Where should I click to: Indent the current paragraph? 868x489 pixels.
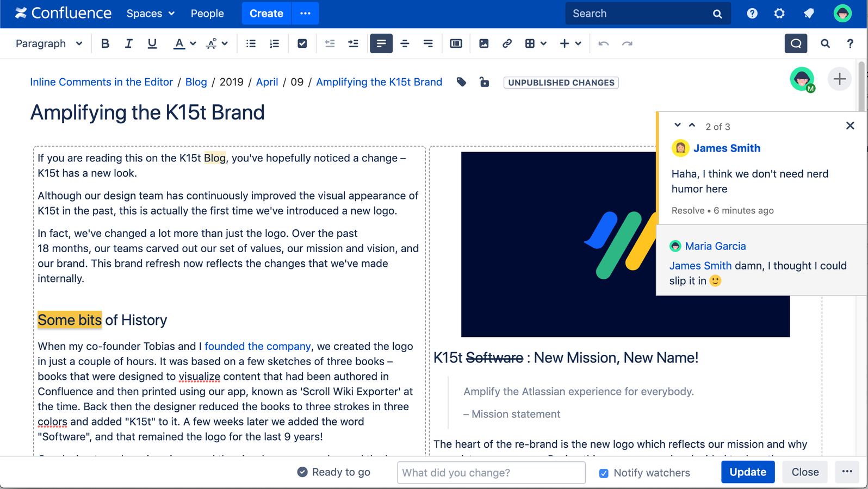click(353, 43)
